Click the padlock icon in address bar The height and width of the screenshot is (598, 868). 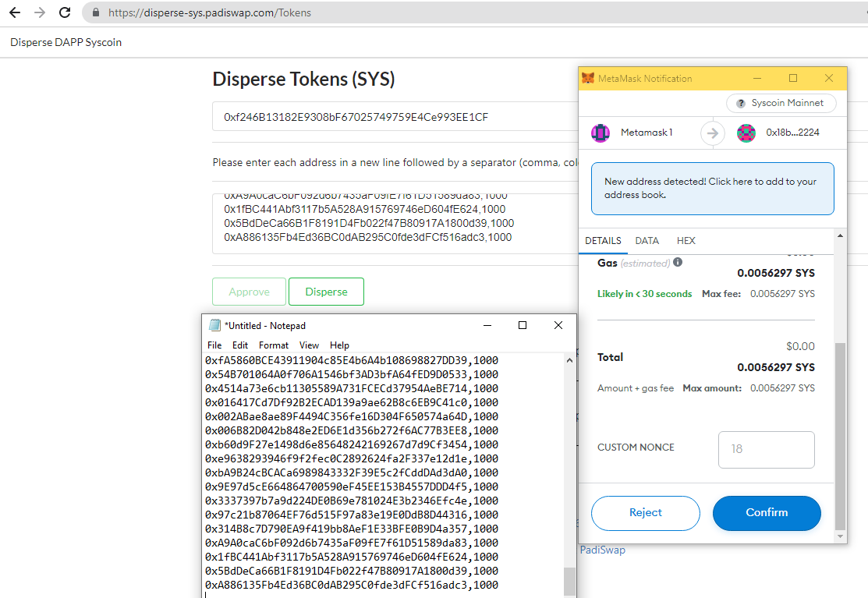(x=96, y=12)
